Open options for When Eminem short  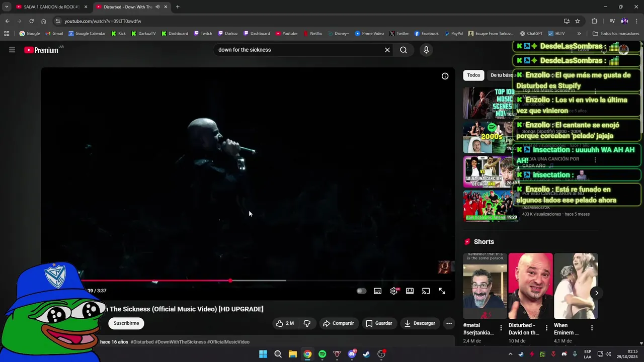(592, 328)
